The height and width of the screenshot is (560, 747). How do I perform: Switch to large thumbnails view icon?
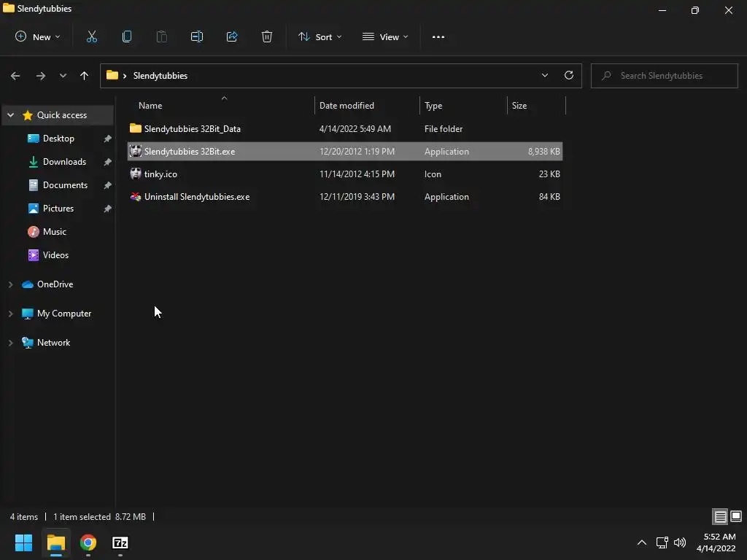[x=736, y=516]
